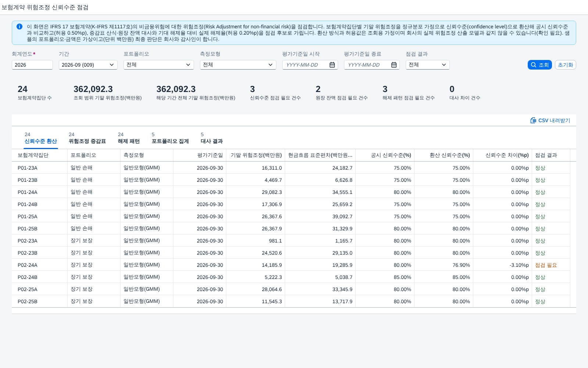Click the 기말 위험조정(백만원) column header

(256, 155)
